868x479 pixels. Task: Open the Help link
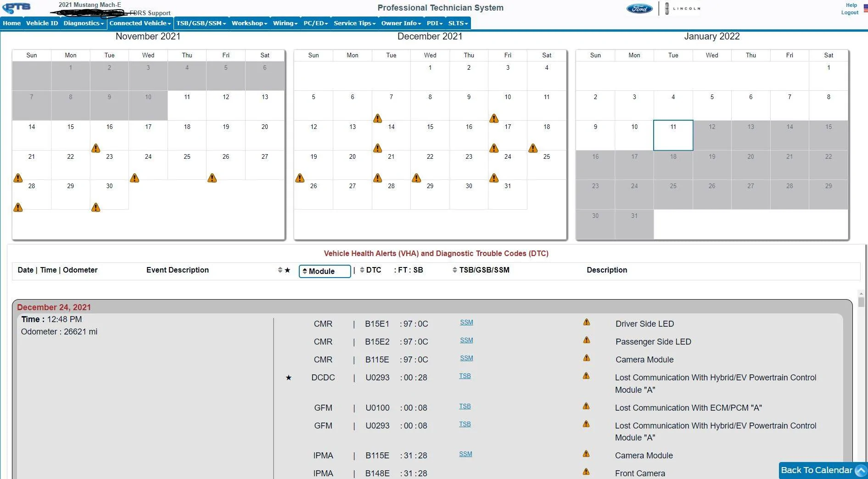click(851, 5)
